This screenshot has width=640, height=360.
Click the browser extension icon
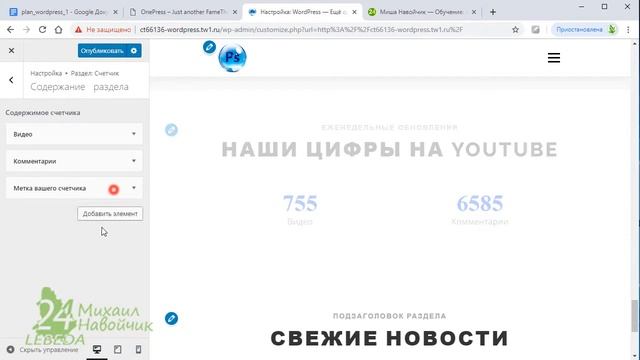pyautogui.click(x=535, y=29)
